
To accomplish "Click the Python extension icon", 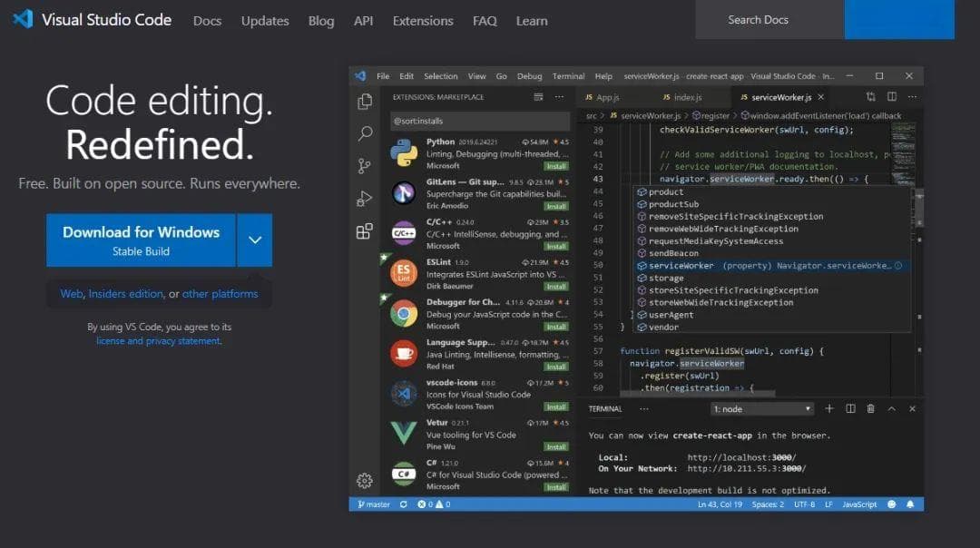I will (404, 152).
